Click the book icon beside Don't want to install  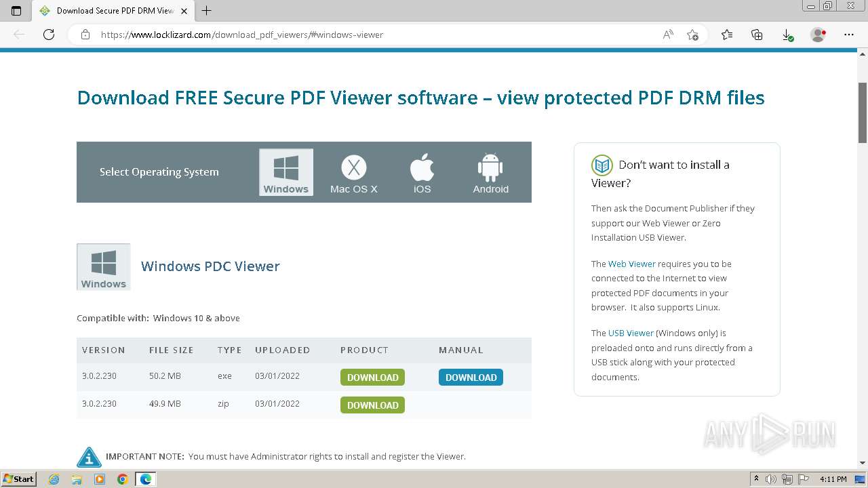602,165
